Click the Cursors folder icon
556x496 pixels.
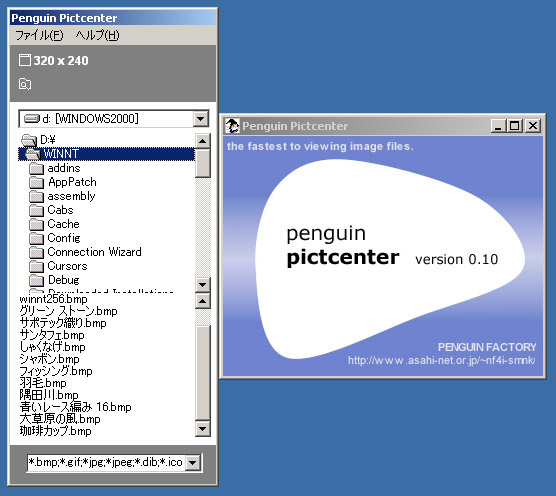(x=36, y=266)
